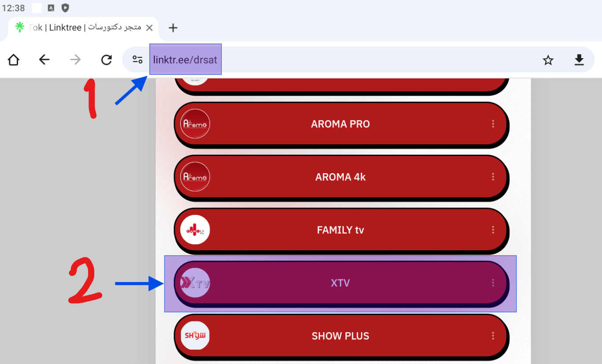
Task: Open the FAMILY tv link
Action: [x=340, y=230]
